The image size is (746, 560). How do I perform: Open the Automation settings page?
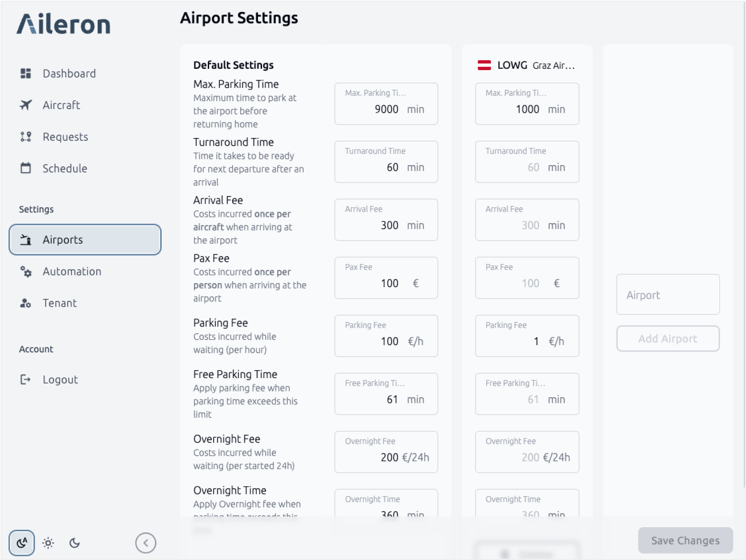(71, 271)
